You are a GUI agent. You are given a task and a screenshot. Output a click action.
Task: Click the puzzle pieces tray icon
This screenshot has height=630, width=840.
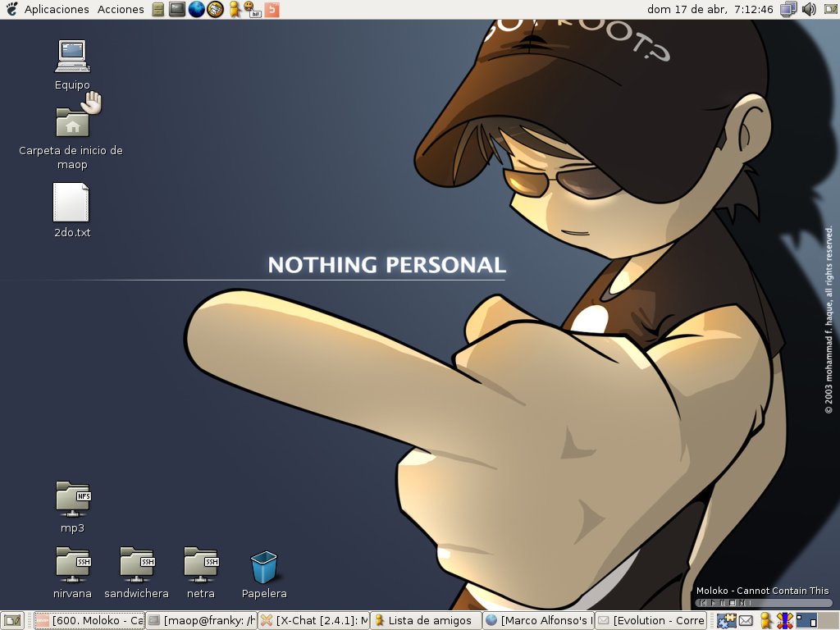click(x=727, y=621)
